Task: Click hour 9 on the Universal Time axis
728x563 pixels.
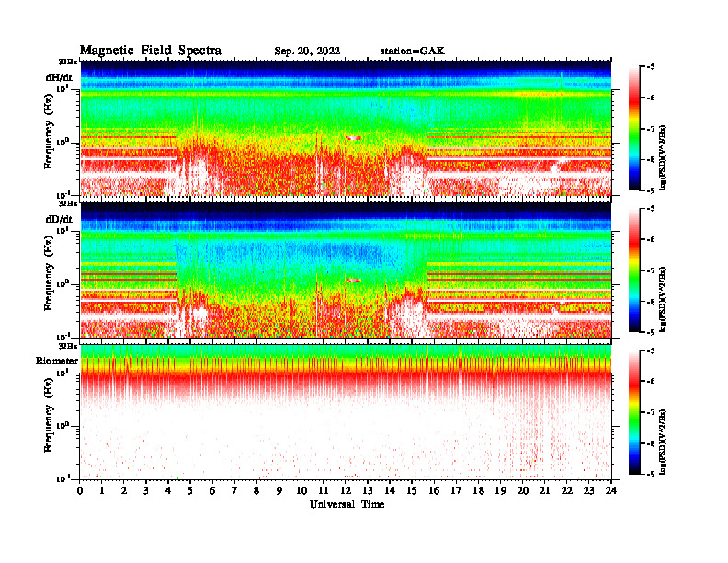Action: pos(279,490)
